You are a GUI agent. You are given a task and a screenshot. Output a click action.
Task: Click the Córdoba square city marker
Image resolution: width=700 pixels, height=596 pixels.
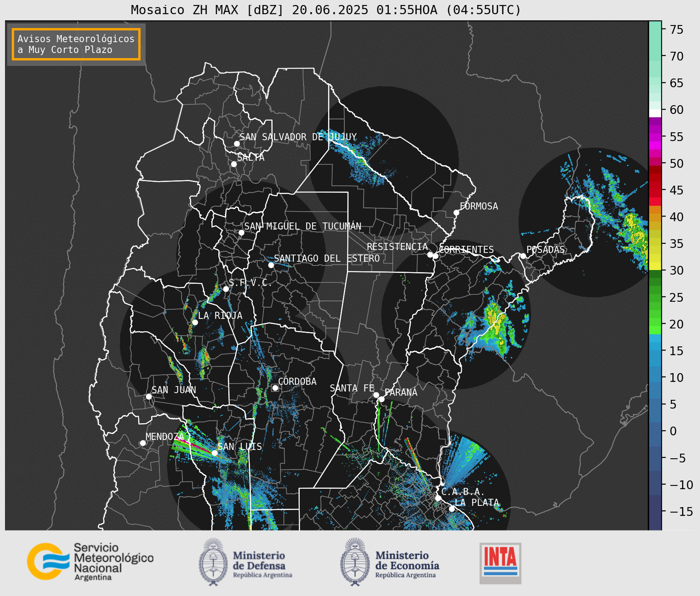[275, 388]
